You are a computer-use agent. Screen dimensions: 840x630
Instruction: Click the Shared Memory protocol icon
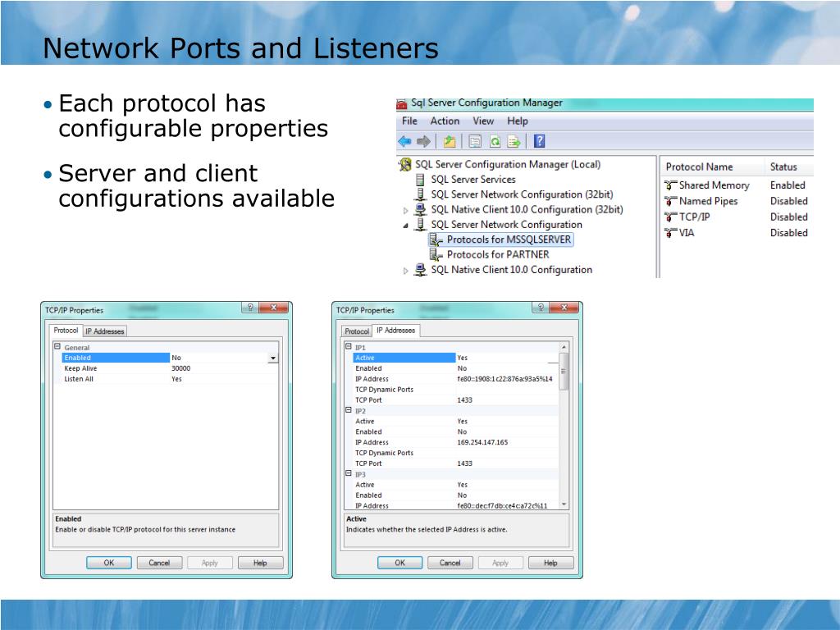[x=671, y=185]
